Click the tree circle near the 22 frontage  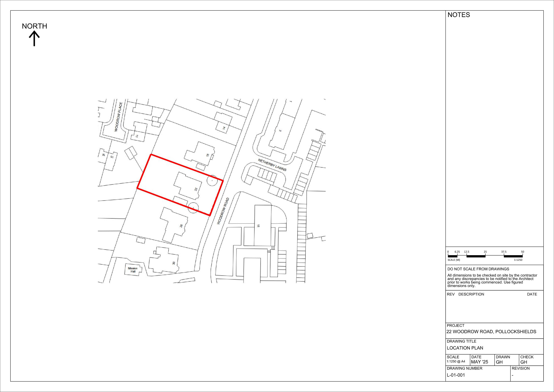(x=212, y=180)
